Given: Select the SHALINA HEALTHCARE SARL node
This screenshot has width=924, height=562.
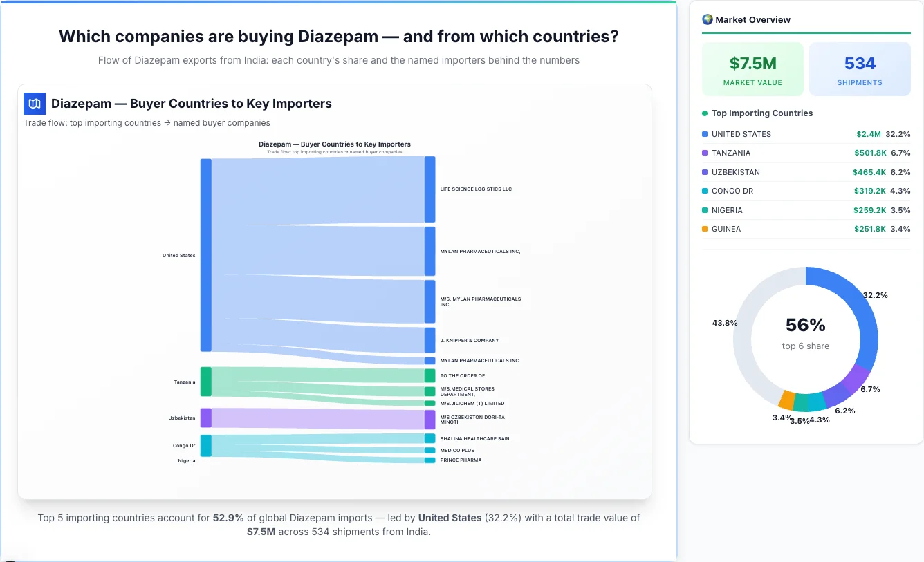Looking at the screenshot, I should (429, 438).
